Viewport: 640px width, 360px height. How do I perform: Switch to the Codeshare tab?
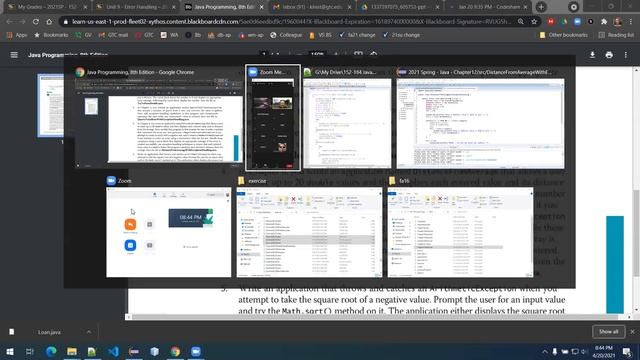coord(489,7)
